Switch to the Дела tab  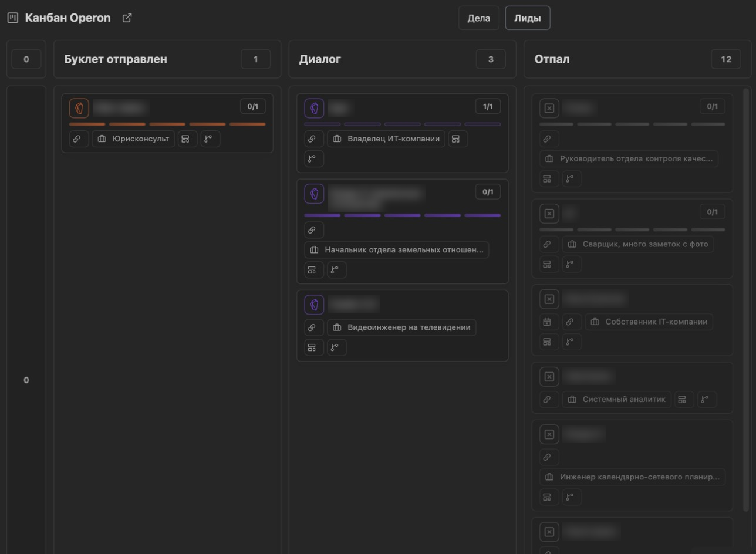pos(479,18)
